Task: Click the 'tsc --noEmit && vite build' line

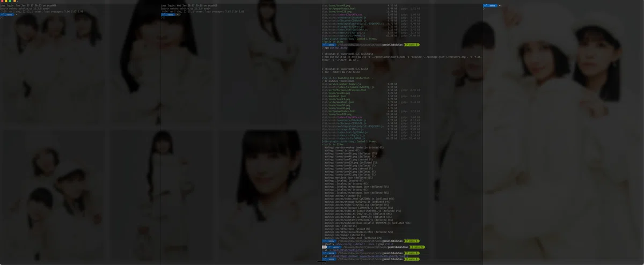Action: pos(342,72)
